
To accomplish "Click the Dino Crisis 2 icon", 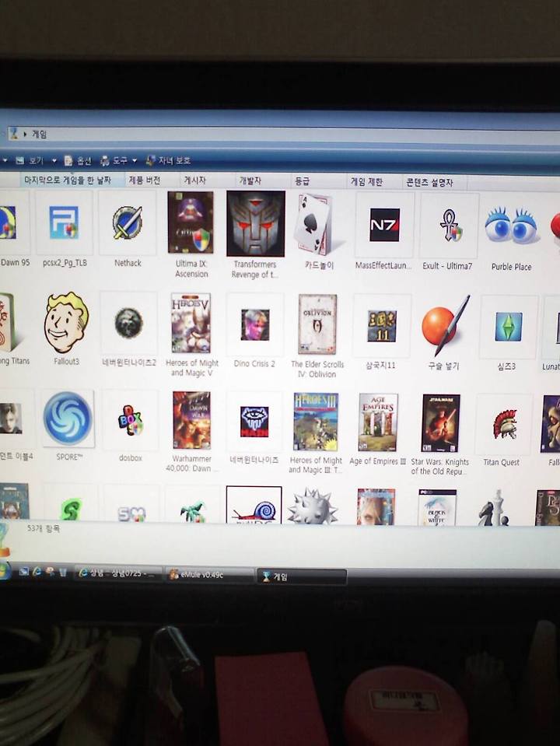I will click(255, 324).
